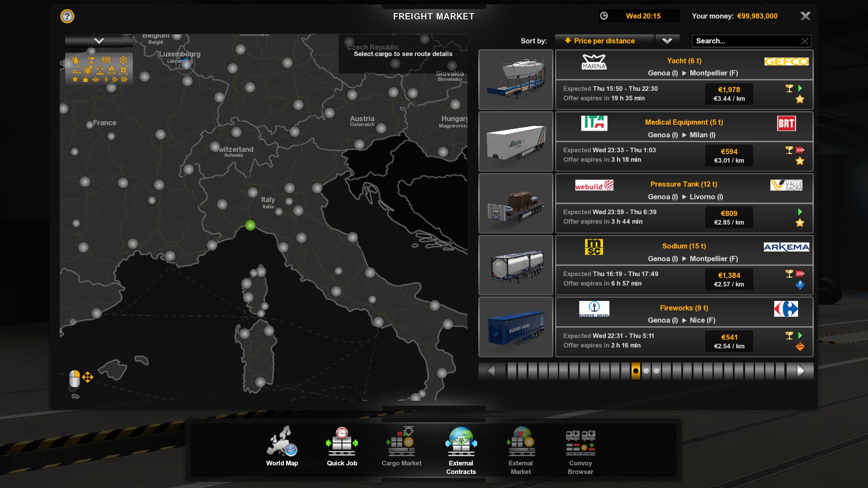Toggle the snowflake refrigerated cargo filter
The width and height of the screenshot is (868, 488).
click(x=123, y=60)
